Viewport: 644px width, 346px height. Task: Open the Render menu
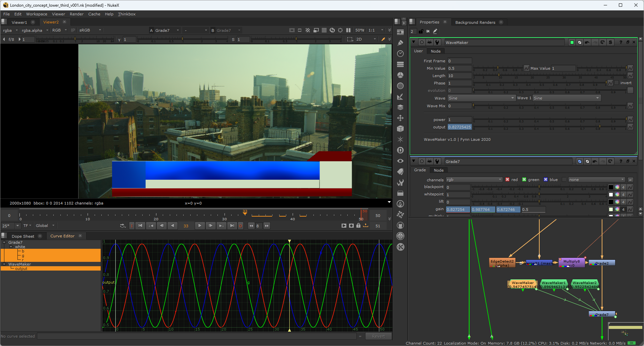[x=77, y=14]
